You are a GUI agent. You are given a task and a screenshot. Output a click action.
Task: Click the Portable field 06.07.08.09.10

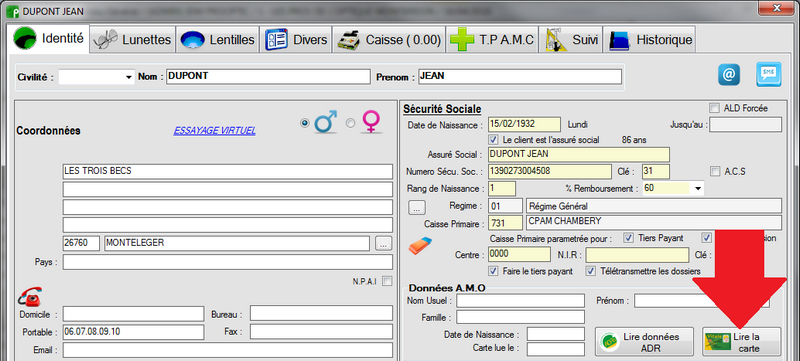click(x=133, y=332)
